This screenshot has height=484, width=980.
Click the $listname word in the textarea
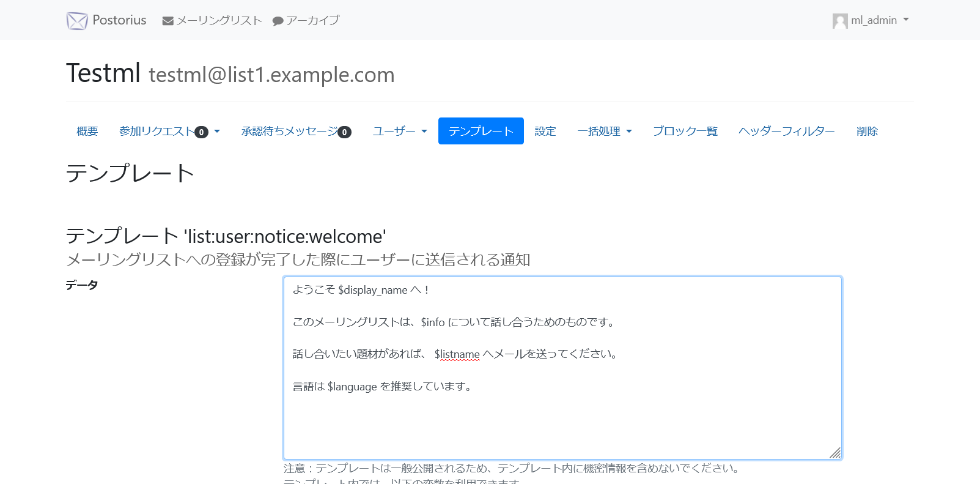[x=457, y=354]
